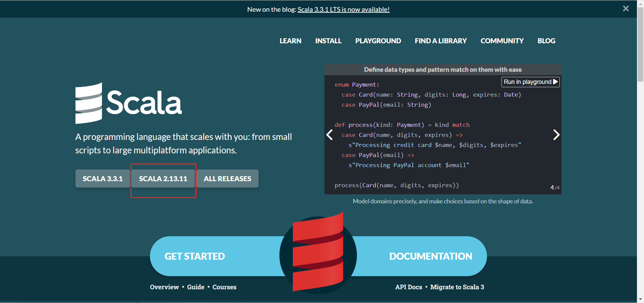Image resolution: width=644 pixels, height=303 pixels.
Task: Run code sample in playground
Action: pyautogui.click(x=530, y=82)
